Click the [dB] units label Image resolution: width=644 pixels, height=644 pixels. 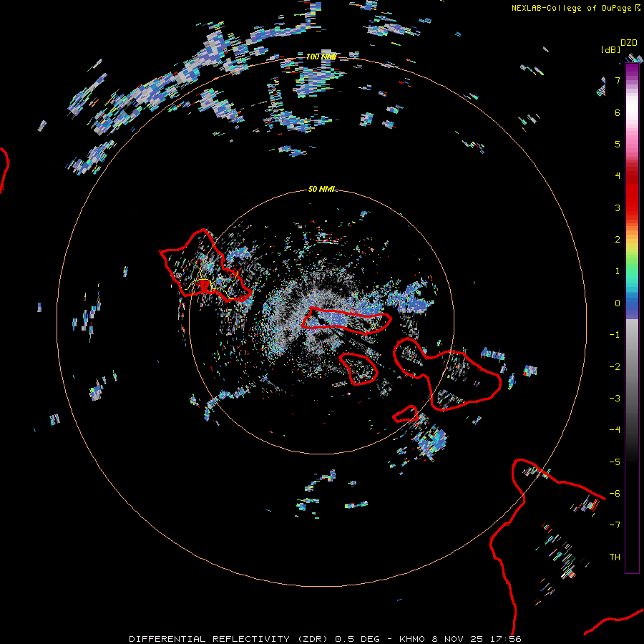pos(611,49)
